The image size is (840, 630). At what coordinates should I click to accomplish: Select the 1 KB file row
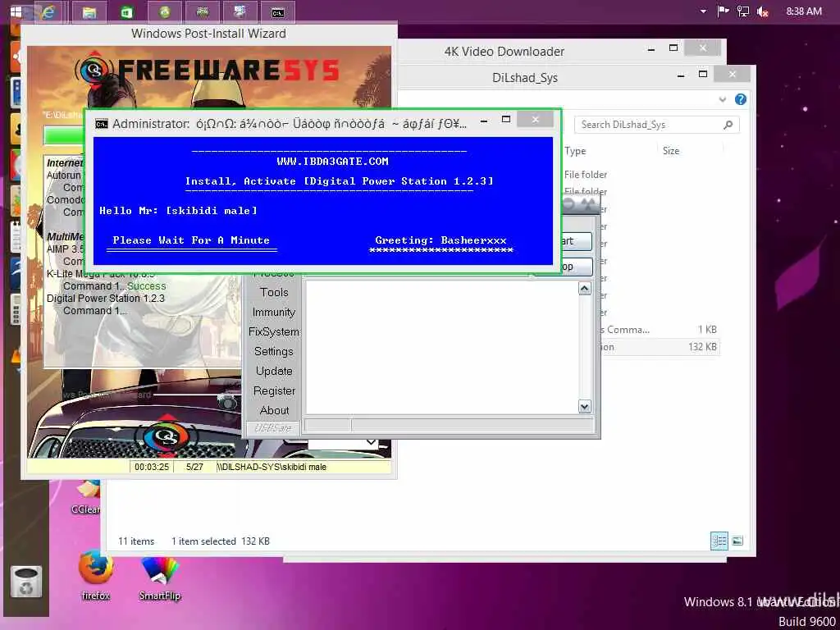tap(660, 330)
